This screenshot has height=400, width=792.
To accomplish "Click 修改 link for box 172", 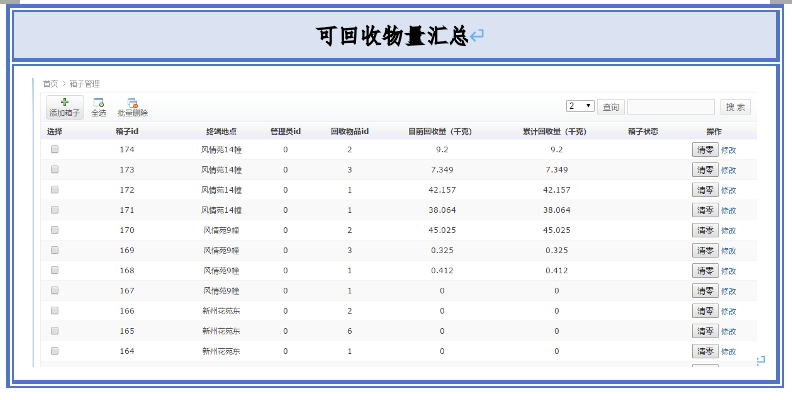I will pyautogui.click(x=728, y=190).
